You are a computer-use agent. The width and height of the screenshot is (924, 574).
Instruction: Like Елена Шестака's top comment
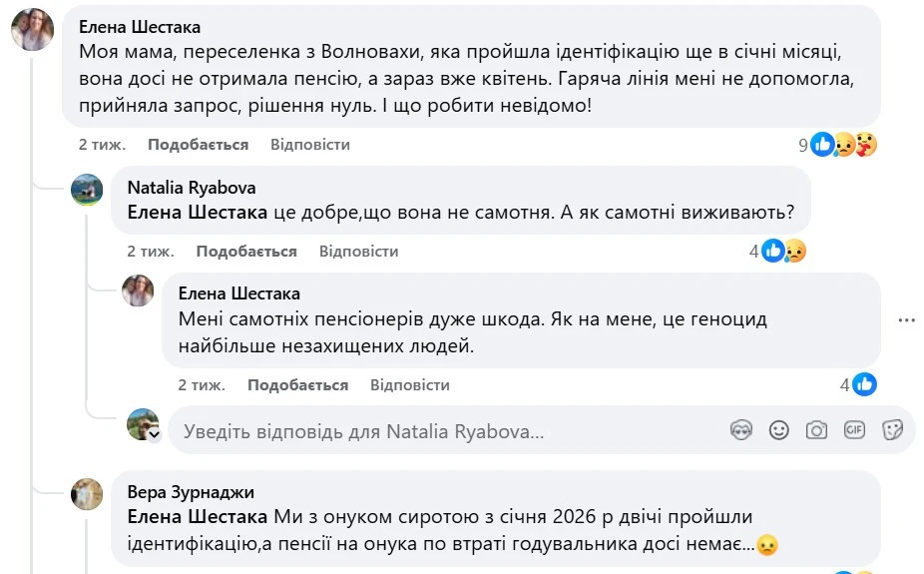[198, 145]
